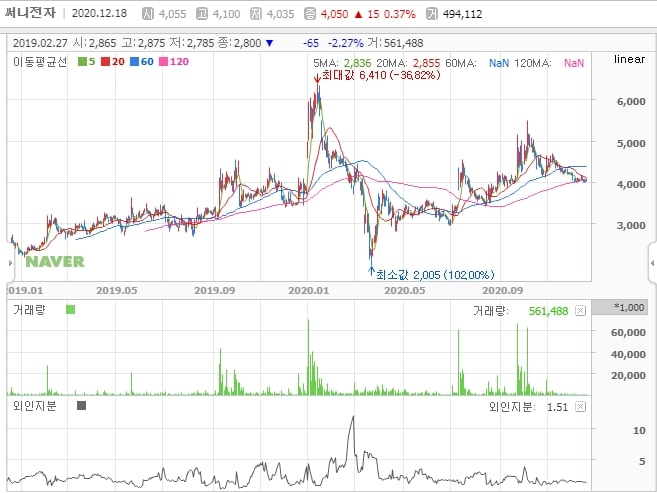Click the 120MA NaN value
The width and height of the screenshot is (657, 493).
[574, 63]
